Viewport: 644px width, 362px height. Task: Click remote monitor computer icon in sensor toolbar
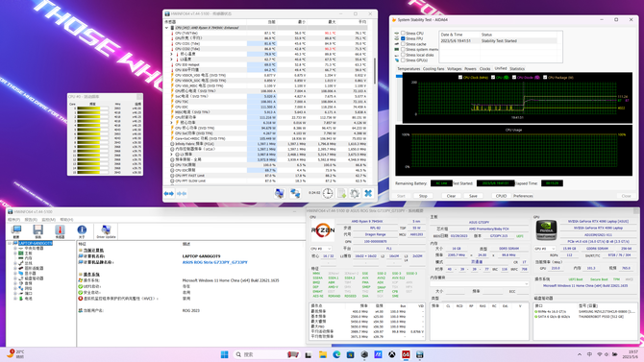click(x=280, y=193)
